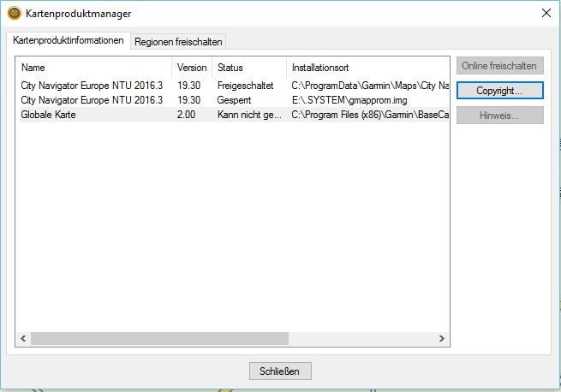The height and width of the screenshot is (392, 561).
Task: Switch to Regionen freischalten tab
Action: (x=178, y=42)
